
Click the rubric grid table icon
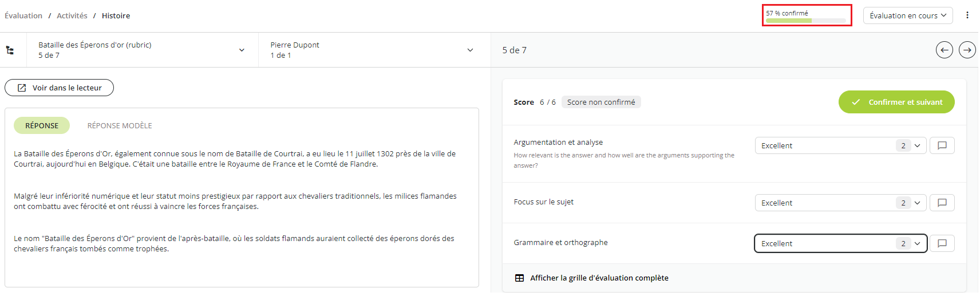(x=519, y=278)
